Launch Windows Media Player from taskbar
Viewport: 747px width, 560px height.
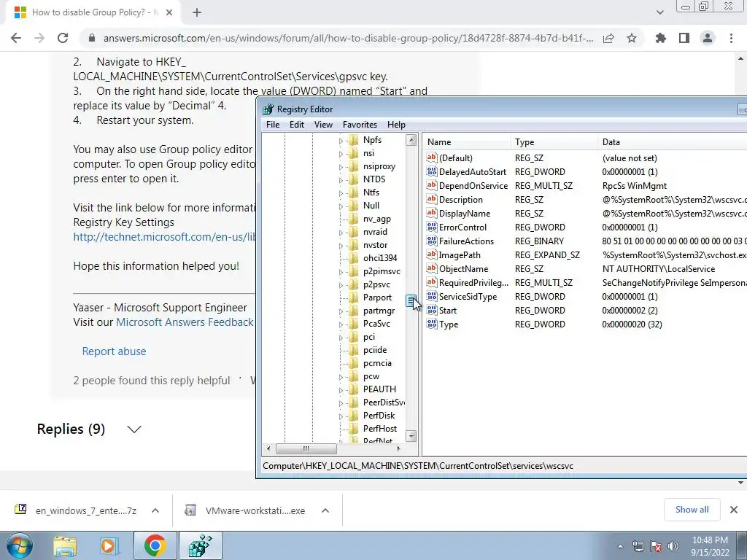[109, 545]
